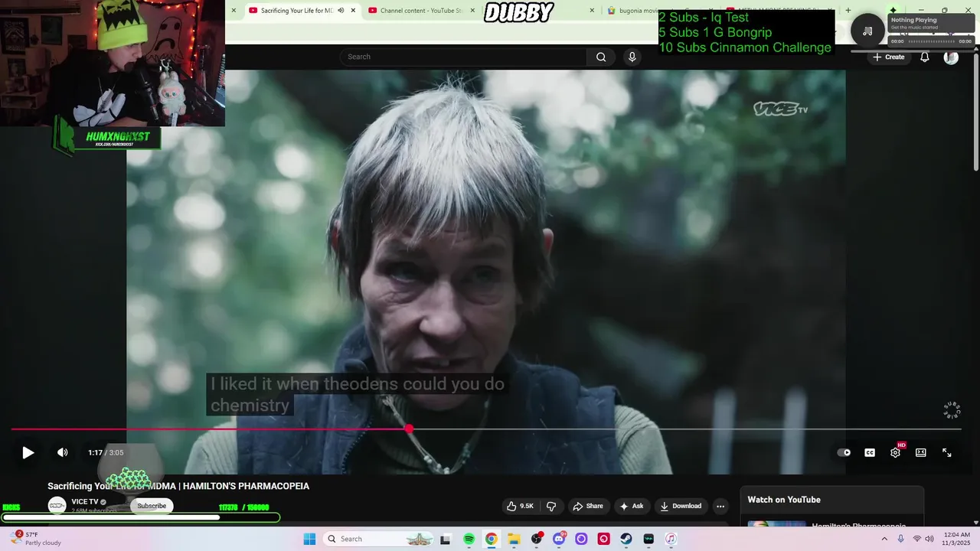Play the paused YouTube video
The image size is (980, 551).
coord(28,452)
